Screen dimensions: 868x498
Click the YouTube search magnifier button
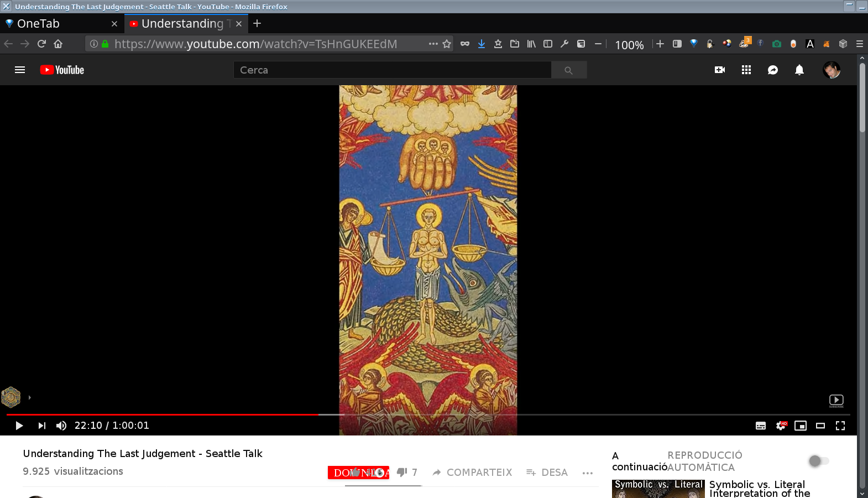tap(568, 70)
